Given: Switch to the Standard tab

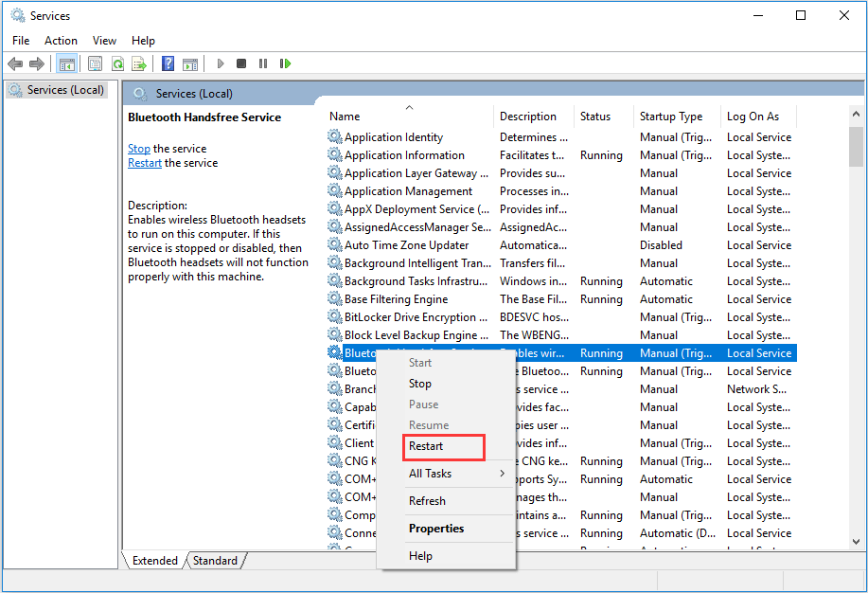Looking at the screenshot, I should pos(215,561).
